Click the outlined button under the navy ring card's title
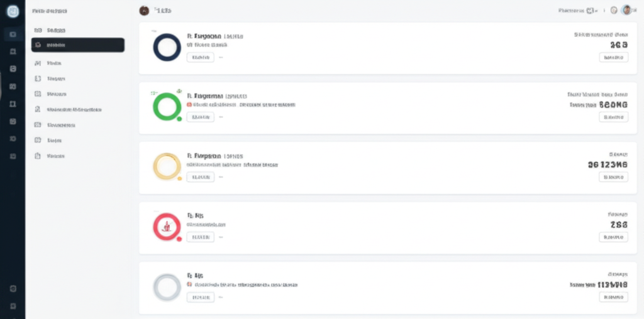 click(x=200, y=57)
